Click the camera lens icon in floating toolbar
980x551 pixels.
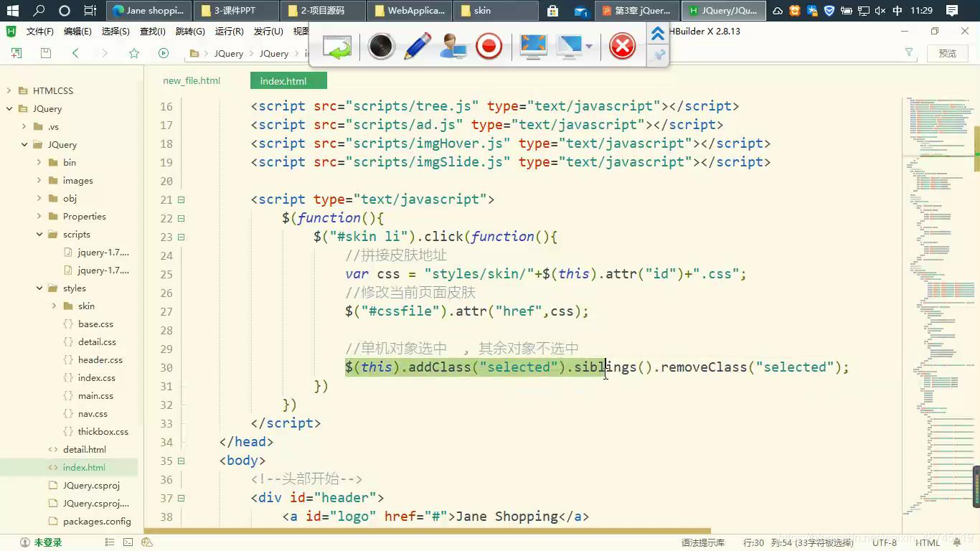382,47
